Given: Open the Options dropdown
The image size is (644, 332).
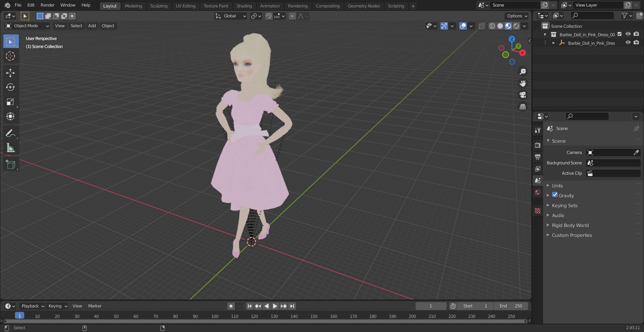Looking at the screenshot, I should click(517, 16).
